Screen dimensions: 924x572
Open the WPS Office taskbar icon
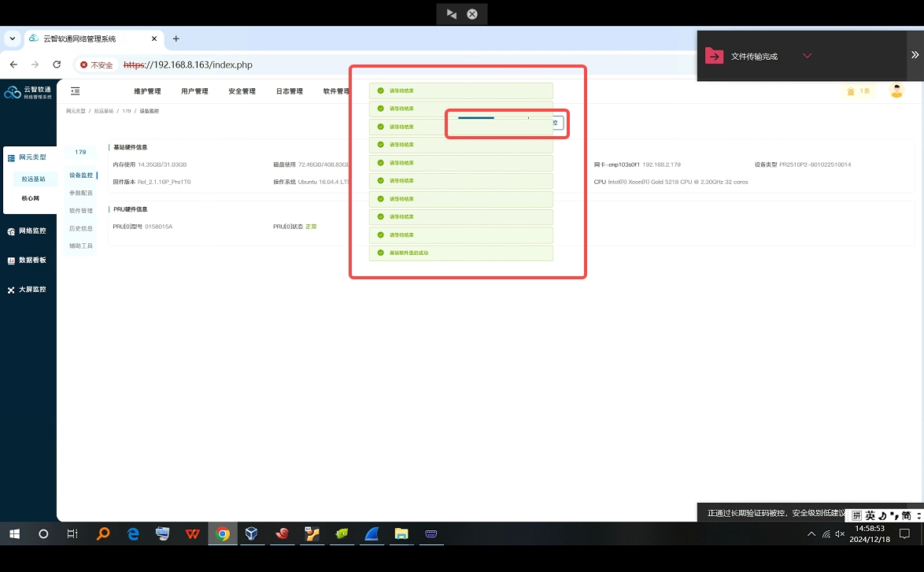coord(192,533)
